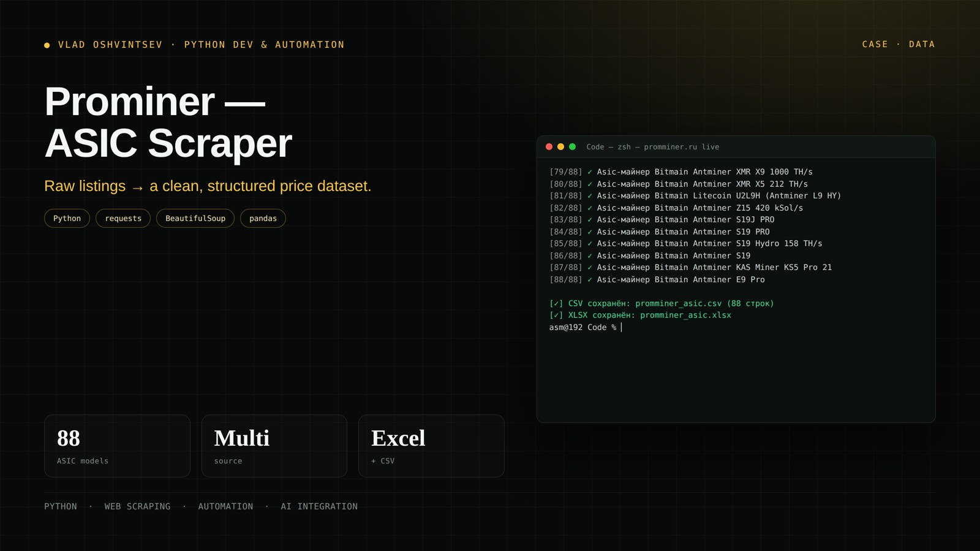The image size is (980, 551).
Task: Click terminal line [85/88] S19 Hydro 158 TH/s
Action: point(686,244)
